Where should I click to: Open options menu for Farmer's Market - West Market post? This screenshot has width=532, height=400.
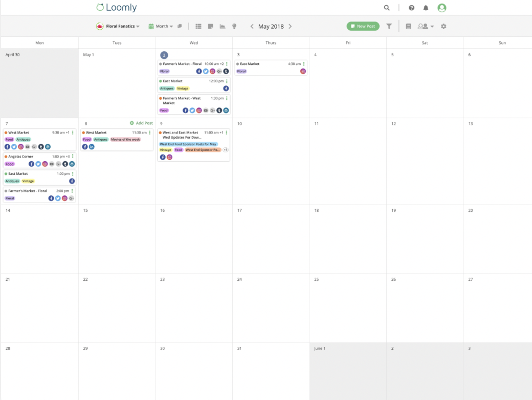pos(227,98)
